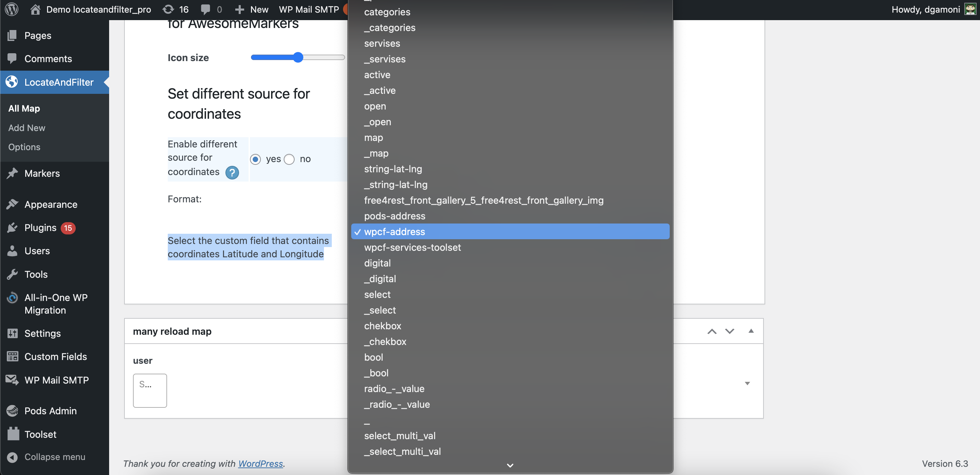Open All-in-One WP Migration menu
Viewport: 980px width, 475px height.
(x=56, y=304)
